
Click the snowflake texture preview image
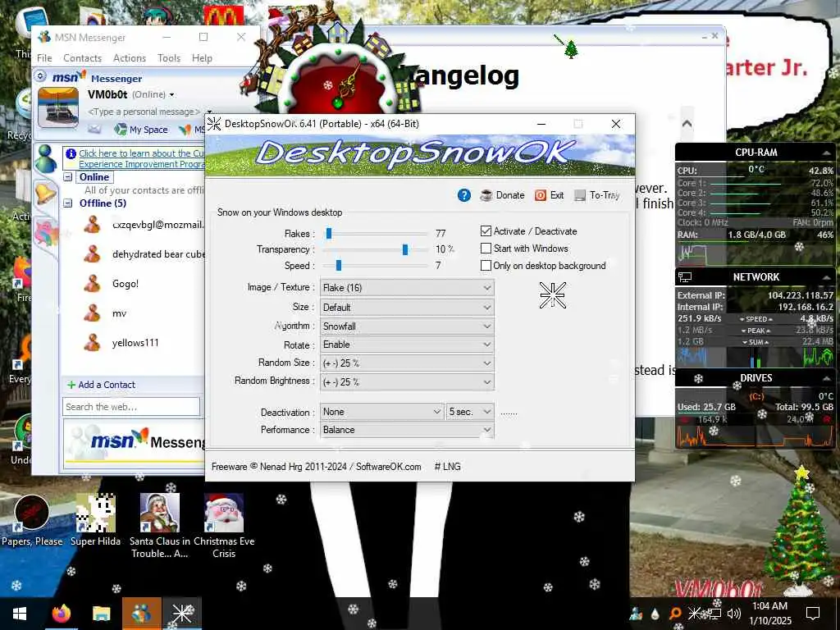point(552,295)
